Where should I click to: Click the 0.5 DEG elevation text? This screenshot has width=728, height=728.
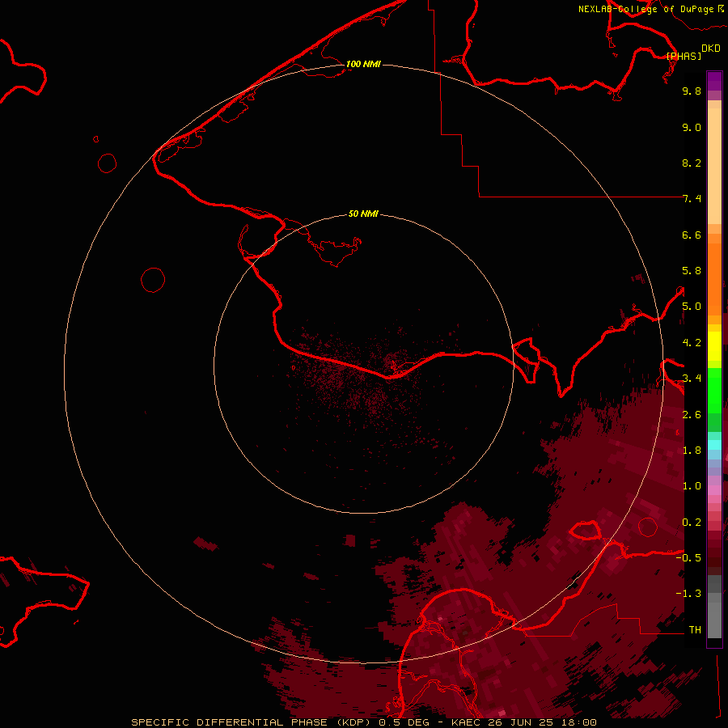click(404, 722)
